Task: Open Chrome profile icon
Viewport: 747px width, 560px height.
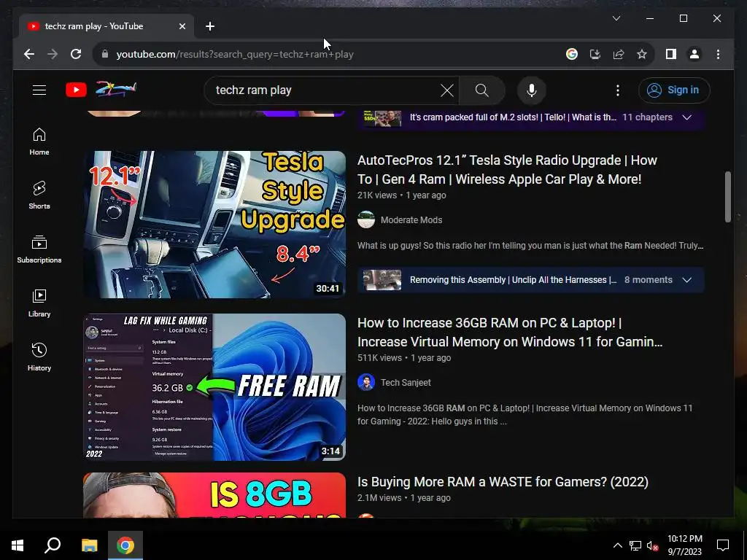Action: (694, 54)
